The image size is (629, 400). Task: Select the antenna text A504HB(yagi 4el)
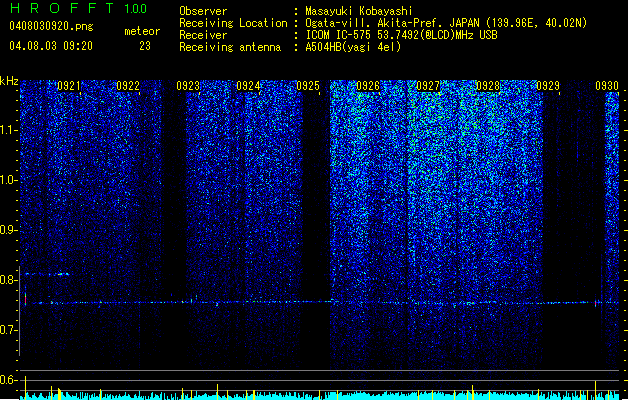(353, 47)
